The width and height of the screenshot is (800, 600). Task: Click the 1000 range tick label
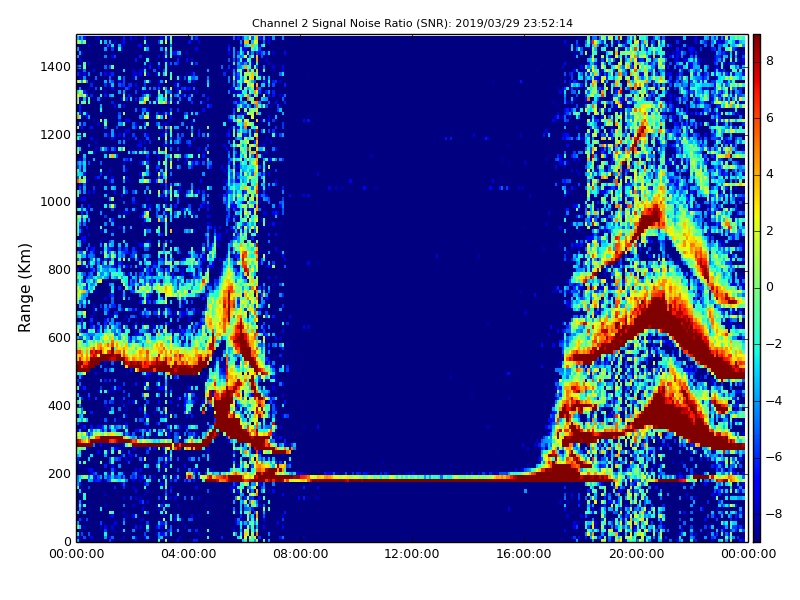[x=56, y=202]
